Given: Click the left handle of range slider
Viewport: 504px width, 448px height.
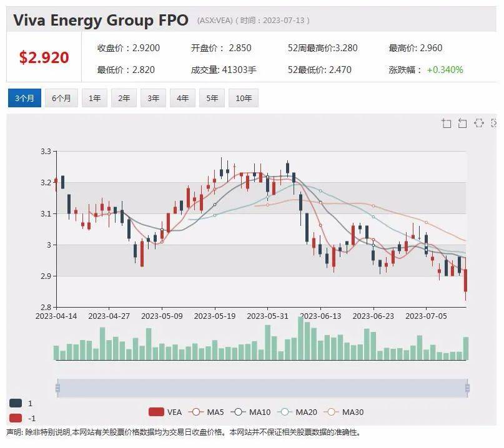Looking at the screenshot, I should click(57, 388).
